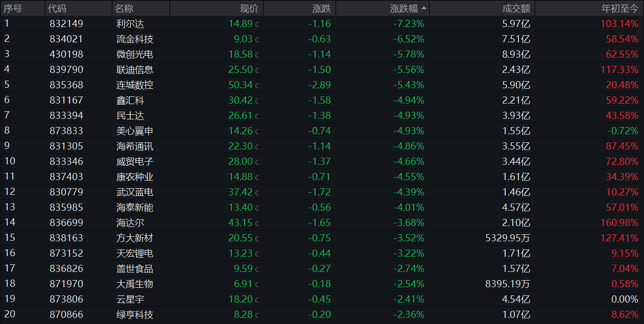644x324 pixels.
Task: Click price 37.42 for 武汉蓝电
Action: 241,192
